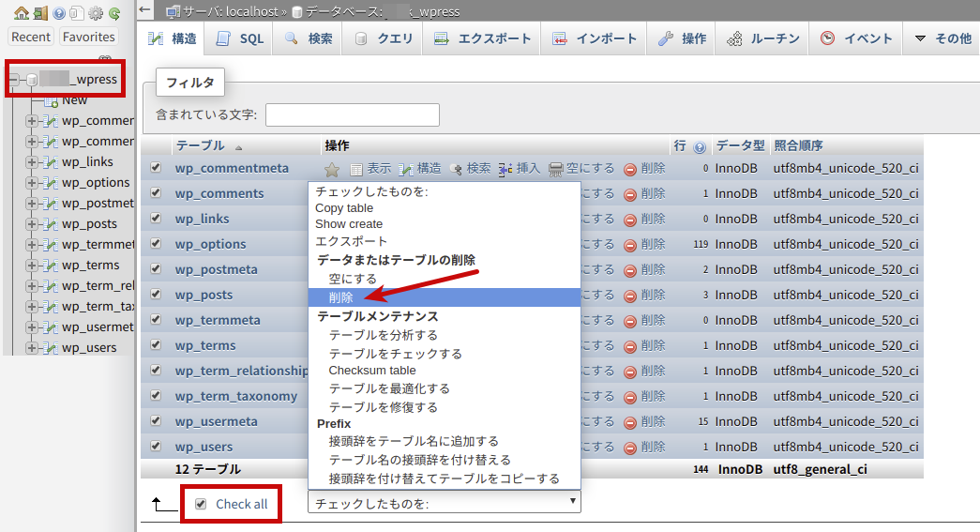
Task: Open the インポート tab
Action: [x=595, y=38]
